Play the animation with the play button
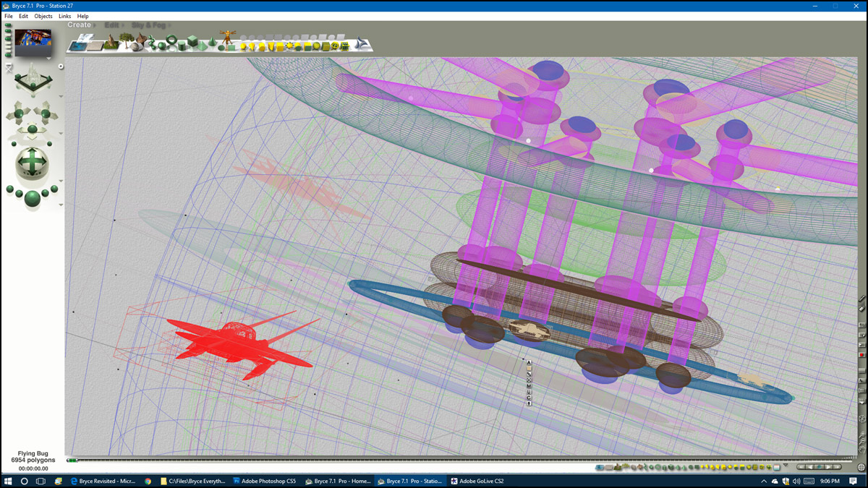 pos(829,467)
